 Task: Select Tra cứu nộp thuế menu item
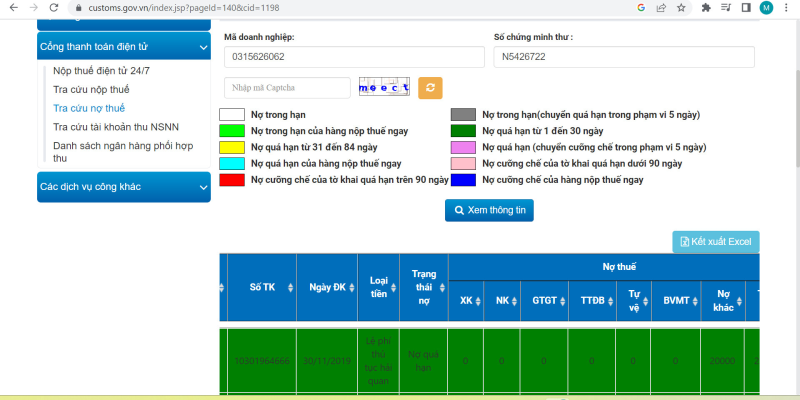(91, 90)
